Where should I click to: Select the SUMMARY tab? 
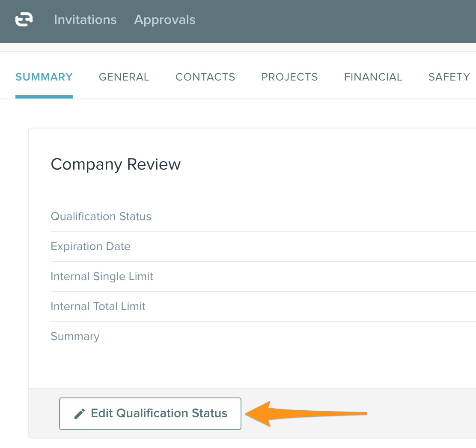pyautogui.click(x=44, y=77)
